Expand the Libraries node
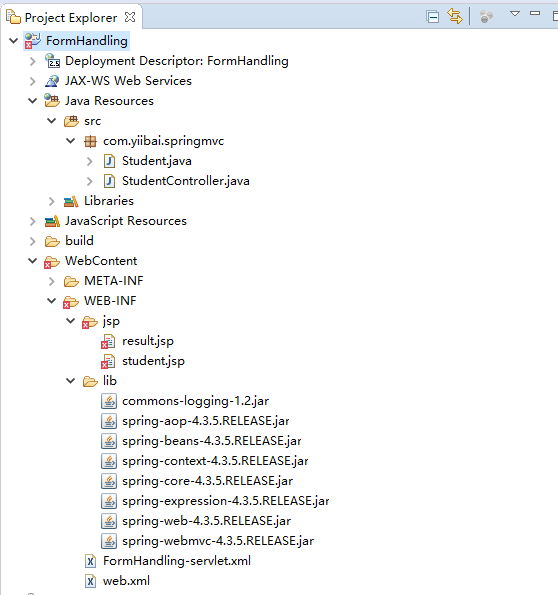The image size is (558, 595). tap(52, 201)
